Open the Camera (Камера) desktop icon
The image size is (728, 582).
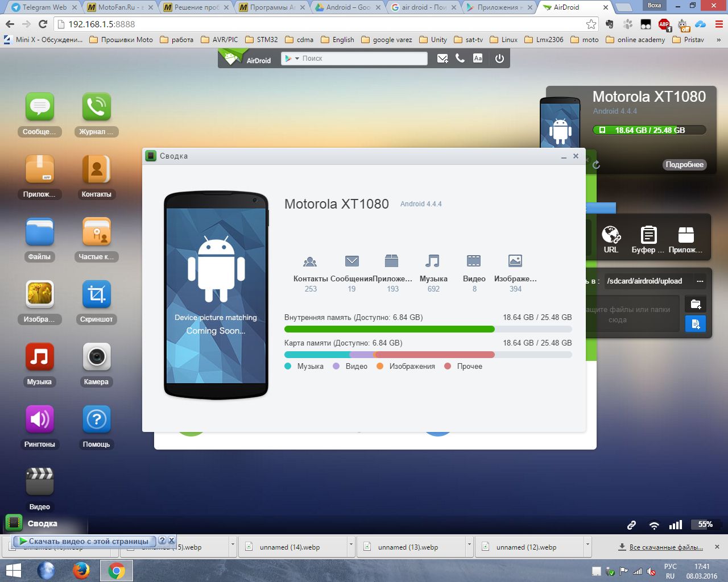click(x=96, y=357)
